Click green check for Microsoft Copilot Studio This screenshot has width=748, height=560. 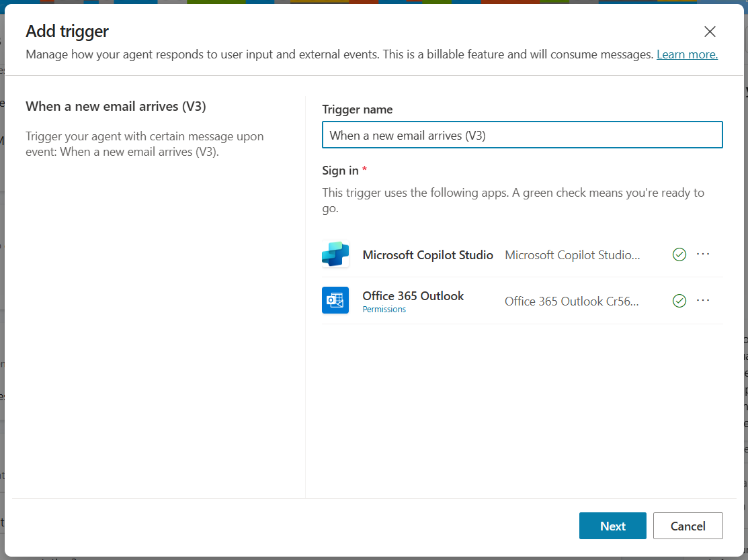coord(679,254)
